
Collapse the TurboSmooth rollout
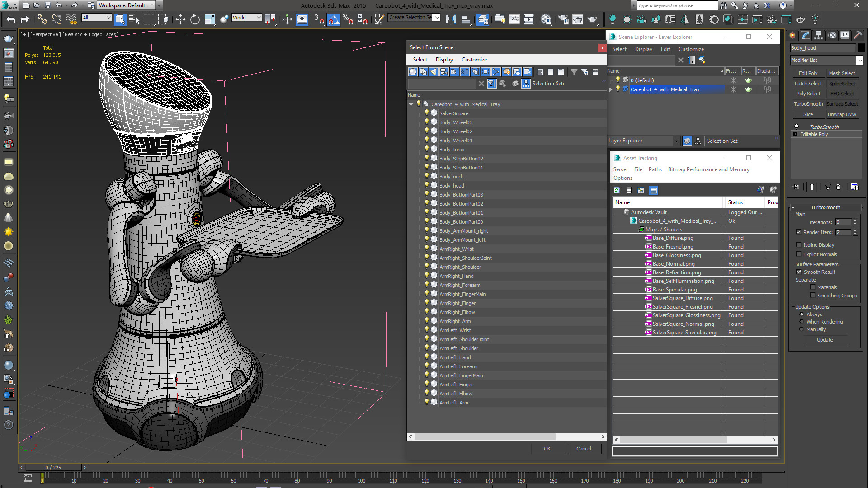click(x=825, y=207)
